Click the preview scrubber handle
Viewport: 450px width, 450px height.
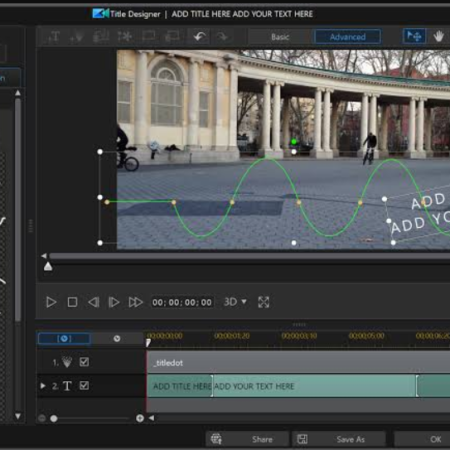pyautogui.click(x=48, y=266)
